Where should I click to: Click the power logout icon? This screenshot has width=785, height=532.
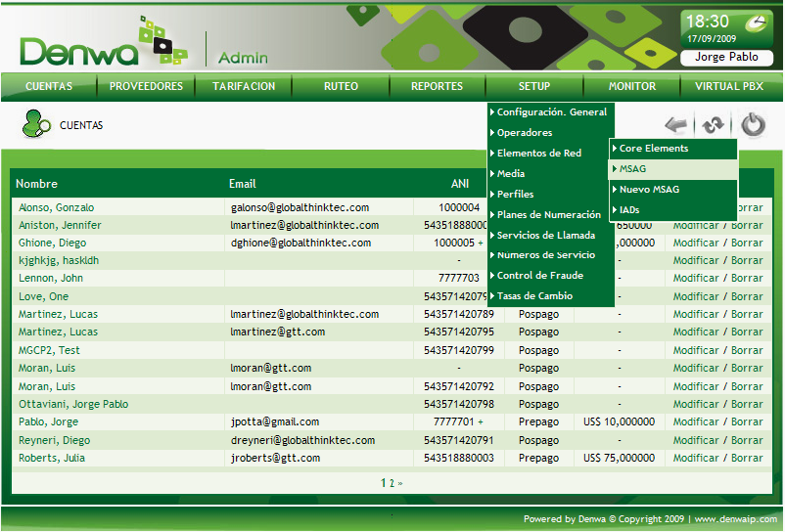coord(752,125)
